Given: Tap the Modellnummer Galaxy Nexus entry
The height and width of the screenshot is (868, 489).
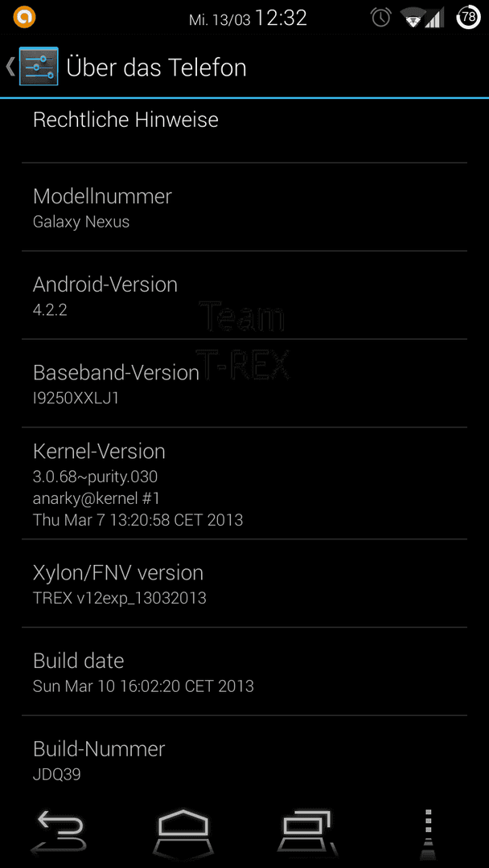Looking at the screenshot, I should [244, 207].
